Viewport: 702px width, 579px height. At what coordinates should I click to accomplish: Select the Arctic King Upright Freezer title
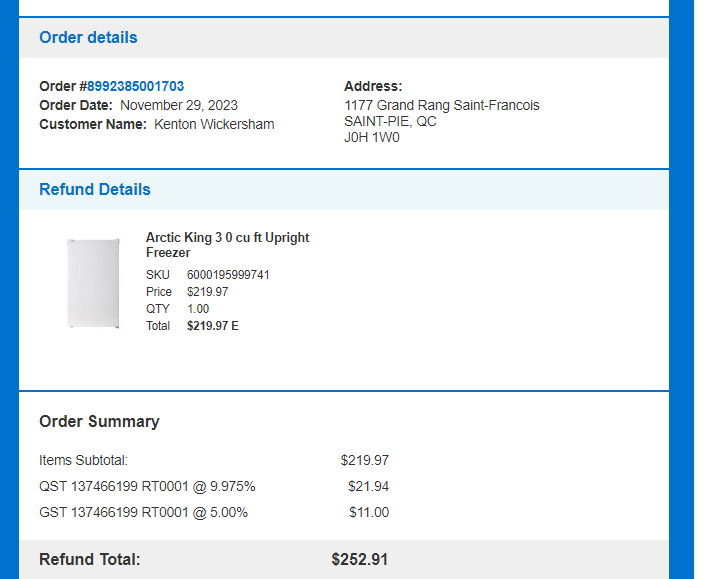pyautogui.click(x=227, y=244)
